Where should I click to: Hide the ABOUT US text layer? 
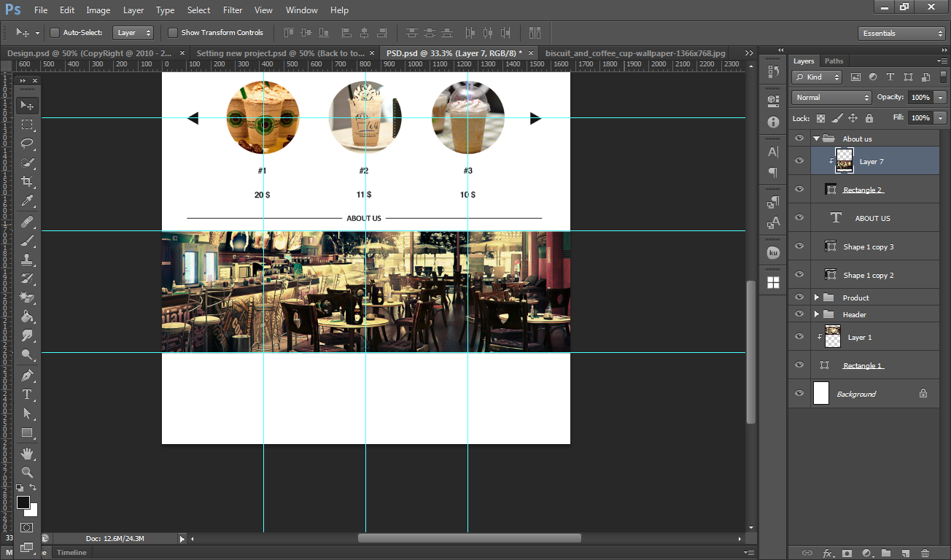[799, 218]
